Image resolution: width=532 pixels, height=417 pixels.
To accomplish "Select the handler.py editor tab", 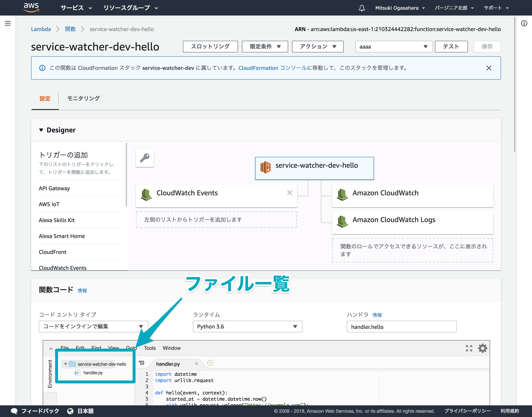I will pos(168,364).
